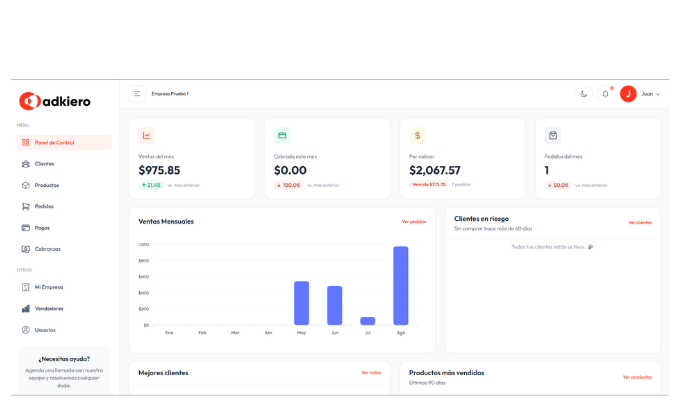The image size is (680, 400).
Task: Click the $0.00 collected value
Action: 290,170
